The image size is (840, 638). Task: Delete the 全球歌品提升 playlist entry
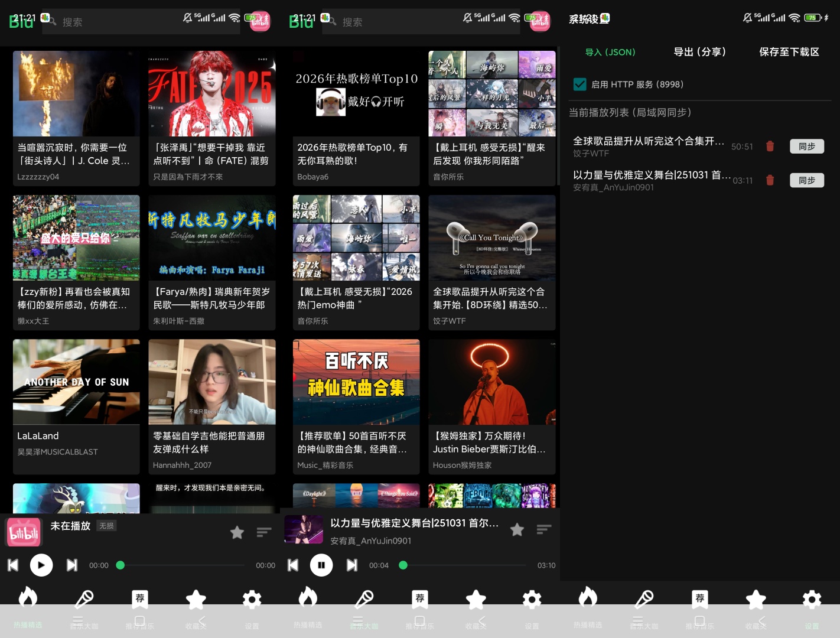770,147
